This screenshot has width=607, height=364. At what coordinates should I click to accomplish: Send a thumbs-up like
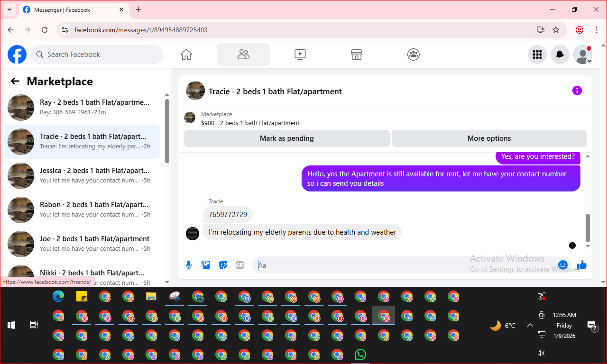coord(582,265)
